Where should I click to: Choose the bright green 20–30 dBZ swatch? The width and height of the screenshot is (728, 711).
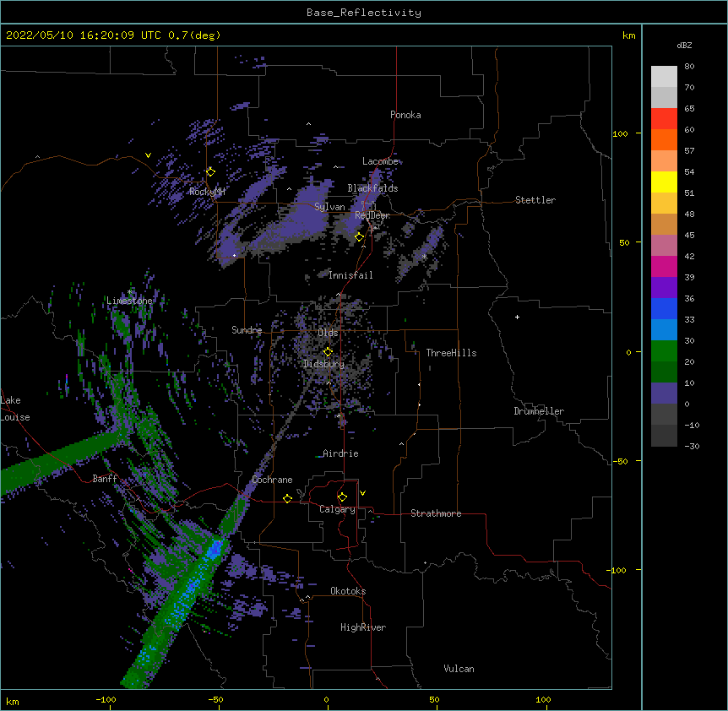664,351
